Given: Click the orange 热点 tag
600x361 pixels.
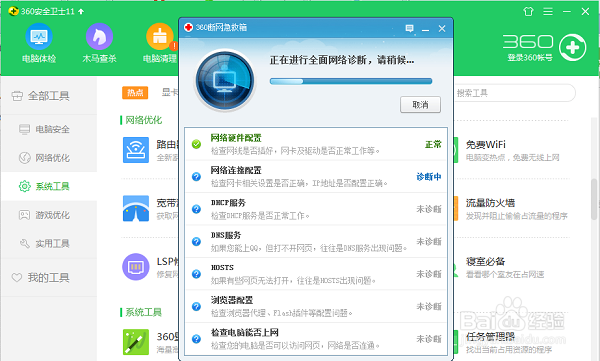Looking at the screenshot, I should [135, 93].
